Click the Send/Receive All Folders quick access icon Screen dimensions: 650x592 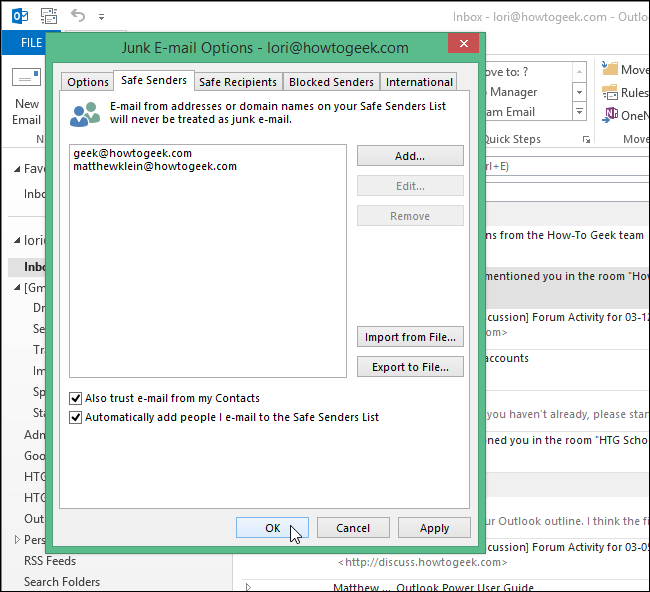tap(49, 16)
